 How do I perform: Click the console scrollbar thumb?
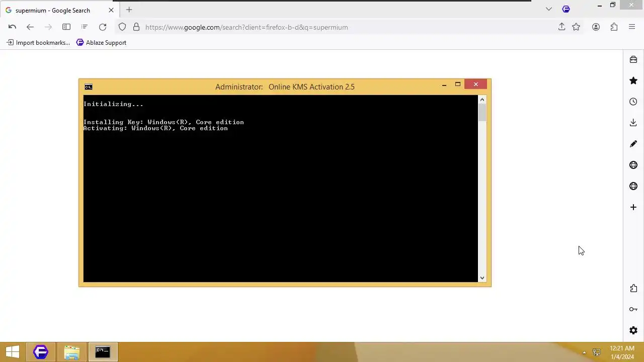482,113
